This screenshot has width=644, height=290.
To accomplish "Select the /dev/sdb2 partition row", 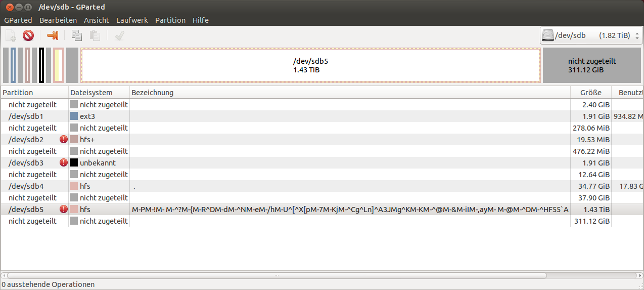I will point(322,140).
